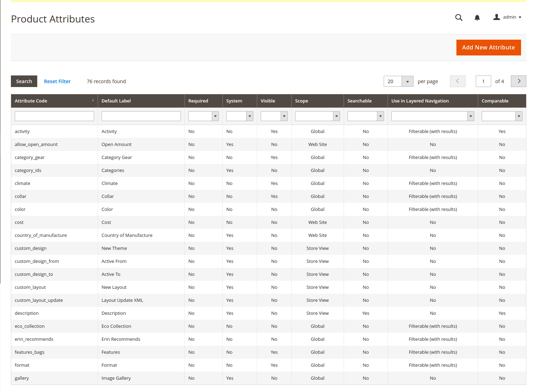This screenshot has width=533, height=392.
Task: Click the 76 records found text
Action: 106,81
